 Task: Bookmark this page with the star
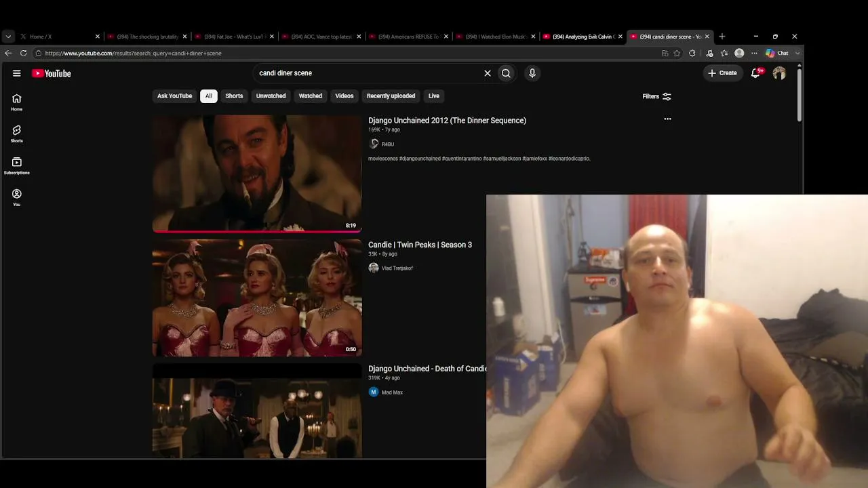(677, 53)
